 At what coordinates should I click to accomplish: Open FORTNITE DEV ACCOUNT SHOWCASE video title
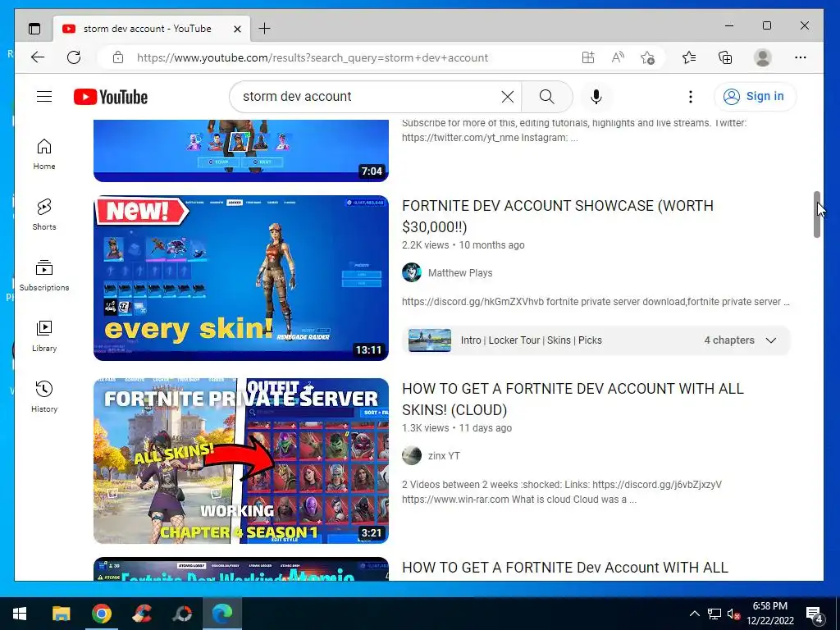pyautogui.click(x=558, y=216)
